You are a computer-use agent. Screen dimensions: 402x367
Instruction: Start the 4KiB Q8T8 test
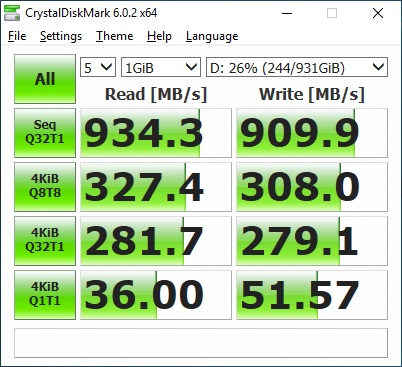pyautogui.click(x=45, y=187)
